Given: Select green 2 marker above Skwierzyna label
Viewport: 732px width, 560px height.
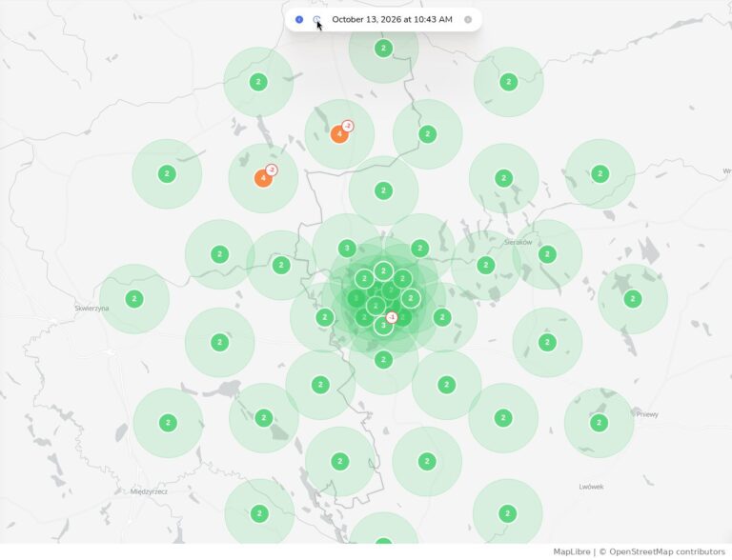Looking at the screenshot, I should [134, 299].
